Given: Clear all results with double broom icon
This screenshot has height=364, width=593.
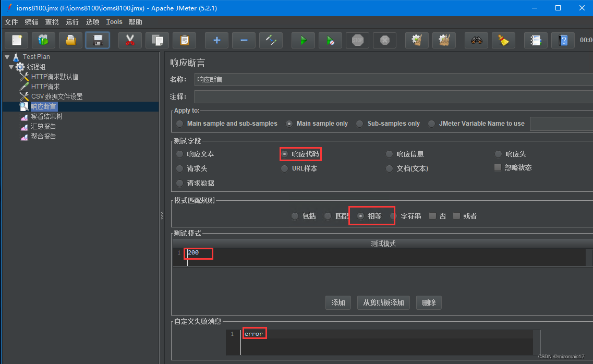Looking at the screenshot, I should coord(444,40).
